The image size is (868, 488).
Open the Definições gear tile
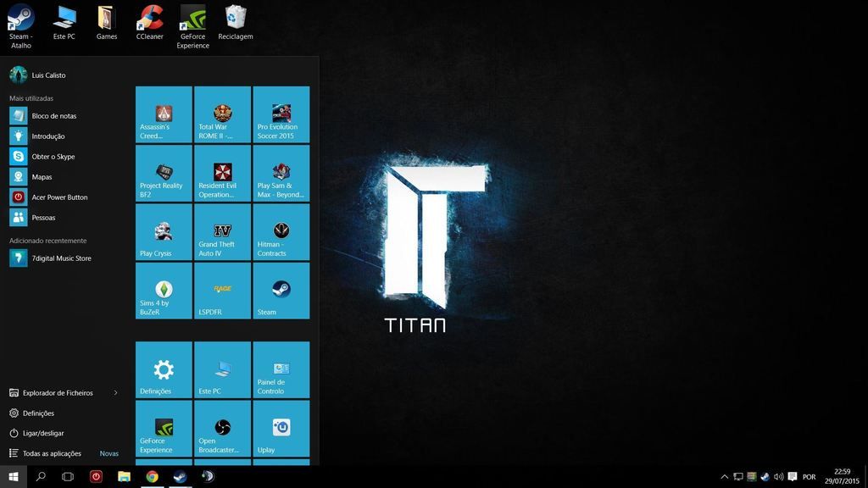164,369
